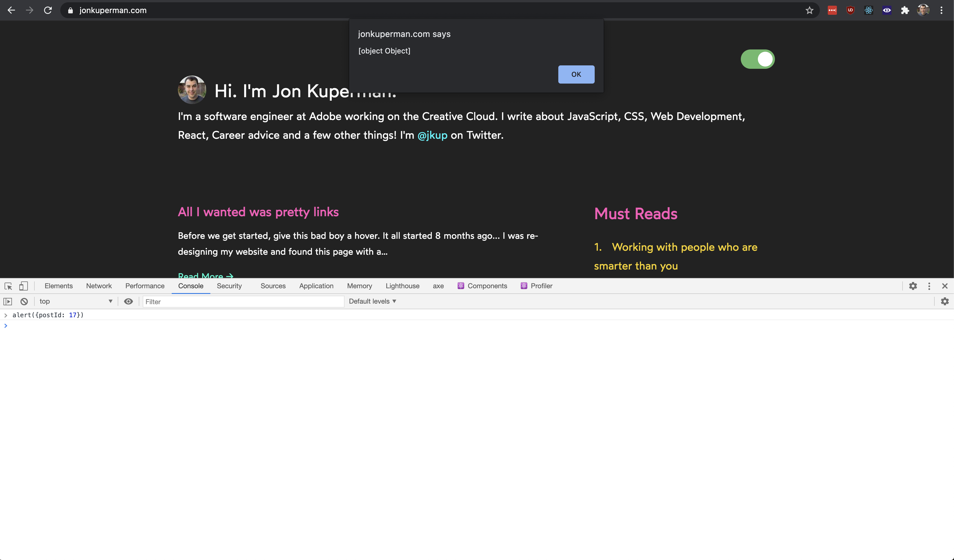Viewport: 954px width, 560px height.
Task: Click the console input prompt chevron
Action: pyautogui.click(x=6, y=326)
